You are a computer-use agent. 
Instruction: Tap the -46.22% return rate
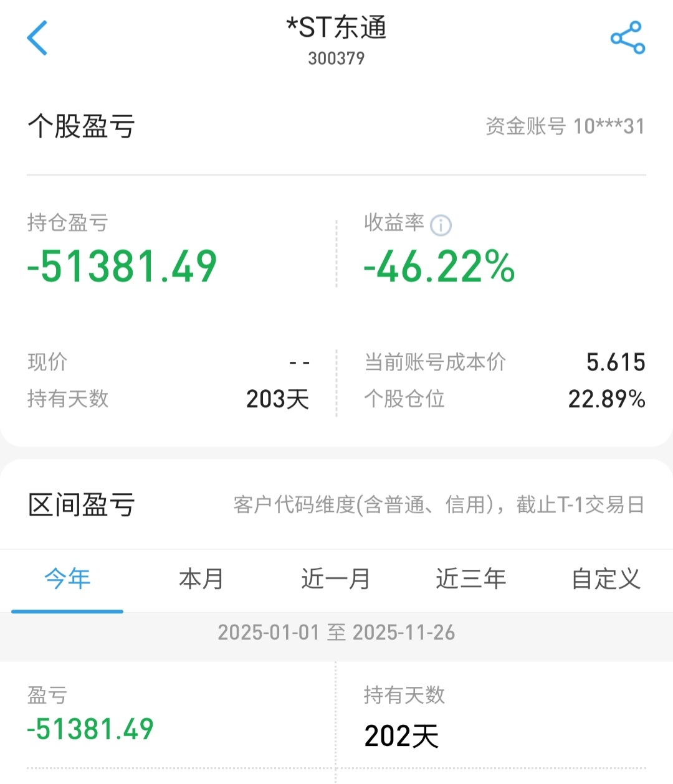point(439,267)
